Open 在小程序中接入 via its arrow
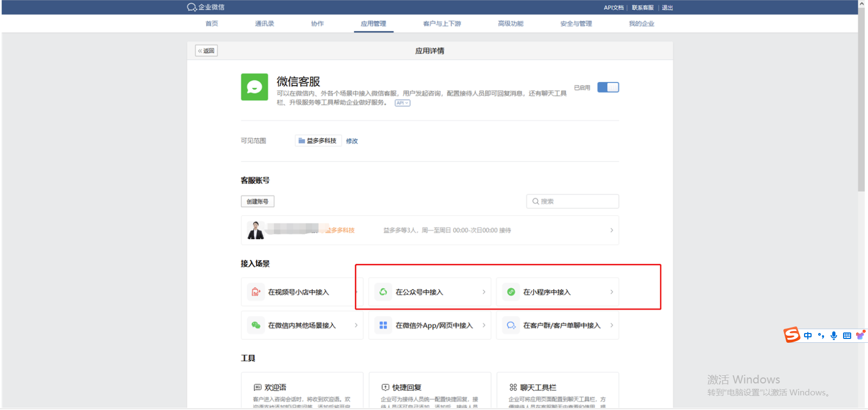Viewport: 868px width, 410px height. [612, 292]
